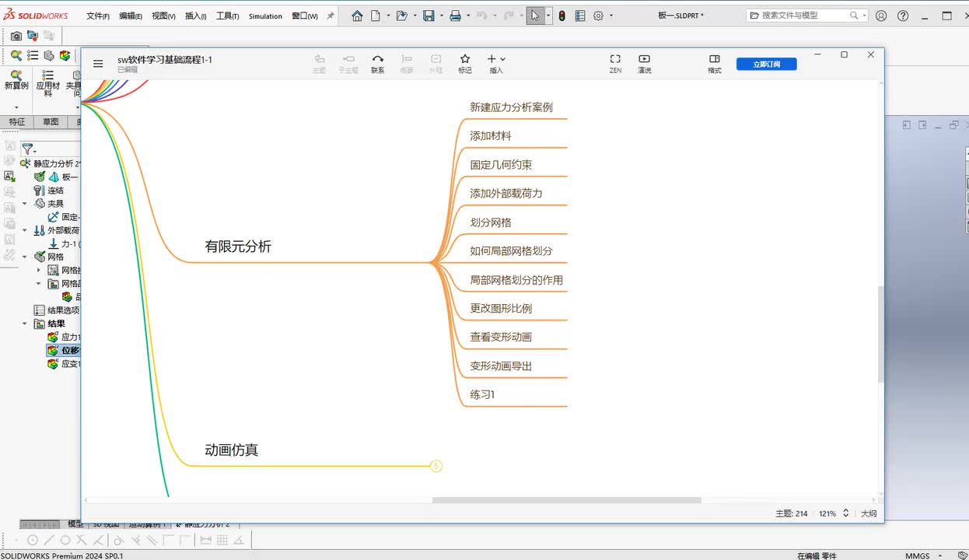969x560 pixels.
Task: Select 应变1 result in simulation tree
Action: (x=64, y=363)
